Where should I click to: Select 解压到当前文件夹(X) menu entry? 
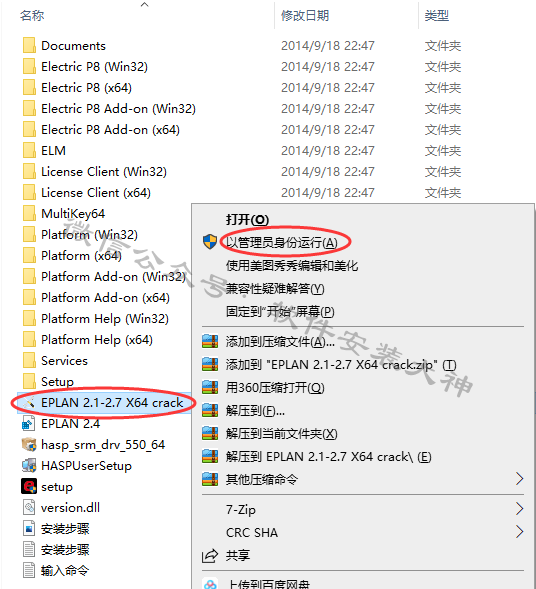point(282,434)
